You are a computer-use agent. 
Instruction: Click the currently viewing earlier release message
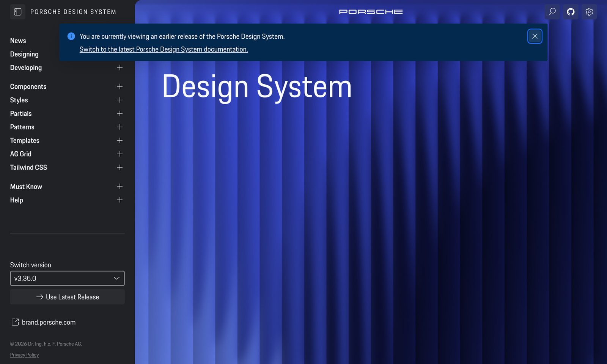click(182, 36)
